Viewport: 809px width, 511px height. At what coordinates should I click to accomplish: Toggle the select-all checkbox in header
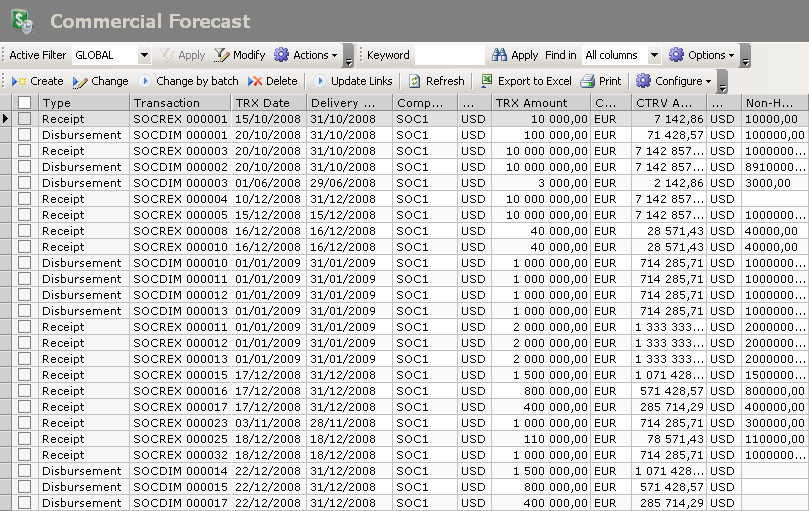tap(25, 103)
